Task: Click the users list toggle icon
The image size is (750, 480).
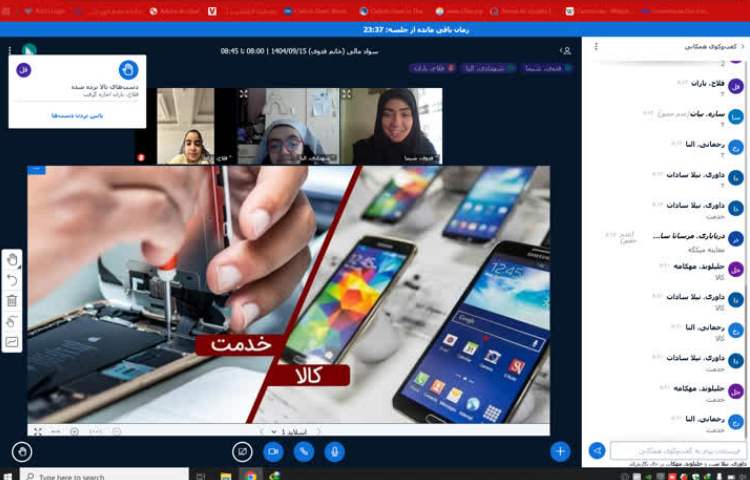Action: pyautogui.click(x=566, y=50)
